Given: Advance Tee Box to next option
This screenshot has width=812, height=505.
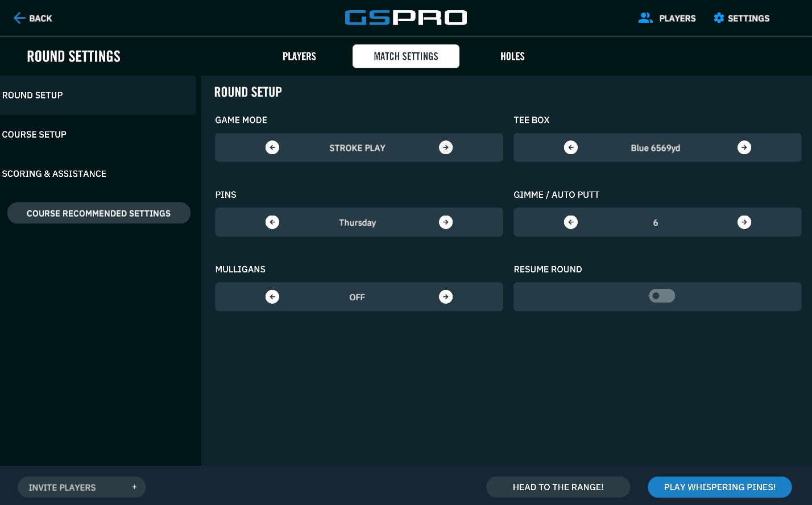Looking at the screenshot, I should [744, 148].
